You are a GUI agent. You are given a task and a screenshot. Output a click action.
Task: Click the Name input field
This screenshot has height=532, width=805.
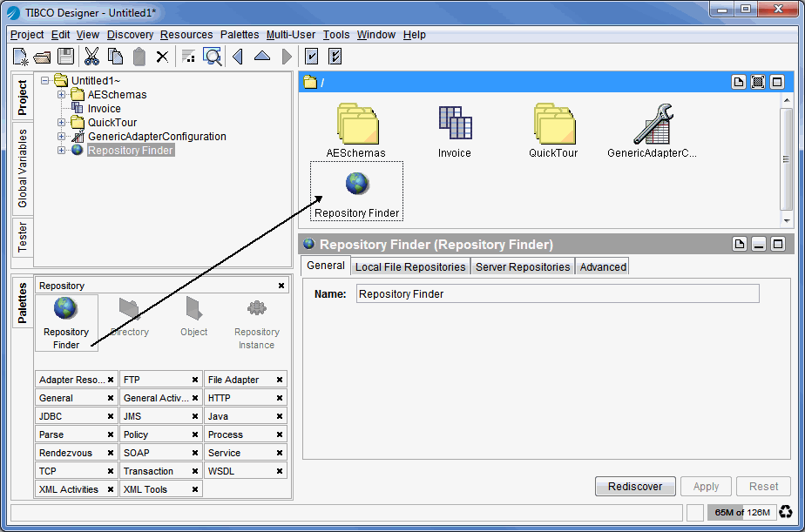pyautogui.click(x=558, y=294)
